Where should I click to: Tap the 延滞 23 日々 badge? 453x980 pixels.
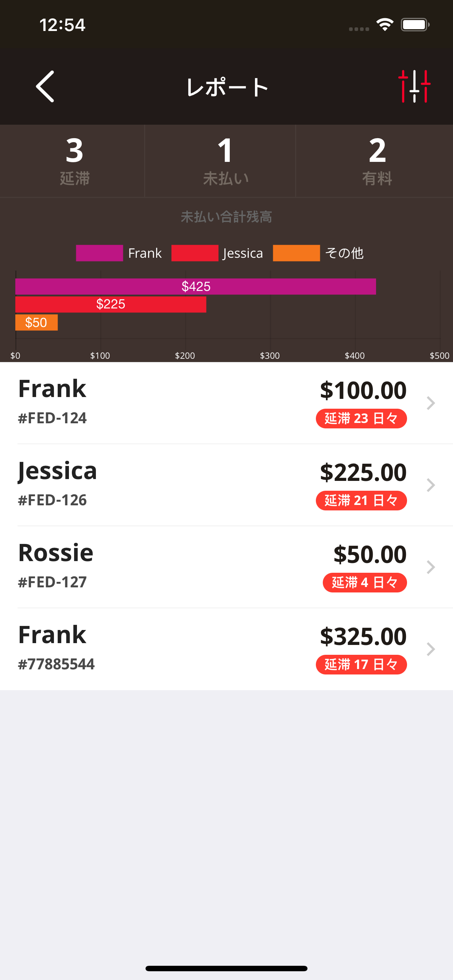361,419
